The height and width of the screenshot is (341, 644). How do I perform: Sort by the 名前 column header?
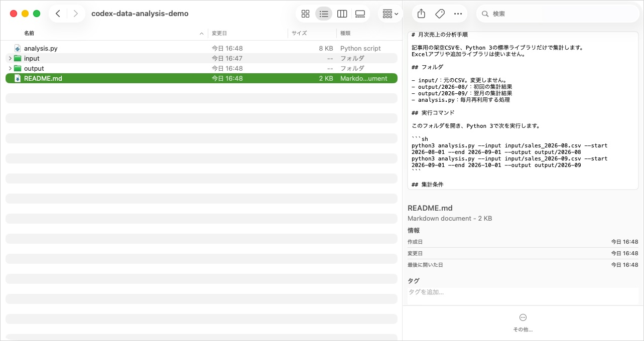point(29,33)
